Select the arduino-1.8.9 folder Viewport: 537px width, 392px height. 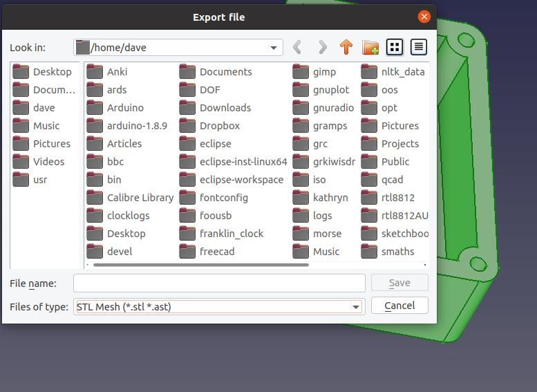pos(126,126)
